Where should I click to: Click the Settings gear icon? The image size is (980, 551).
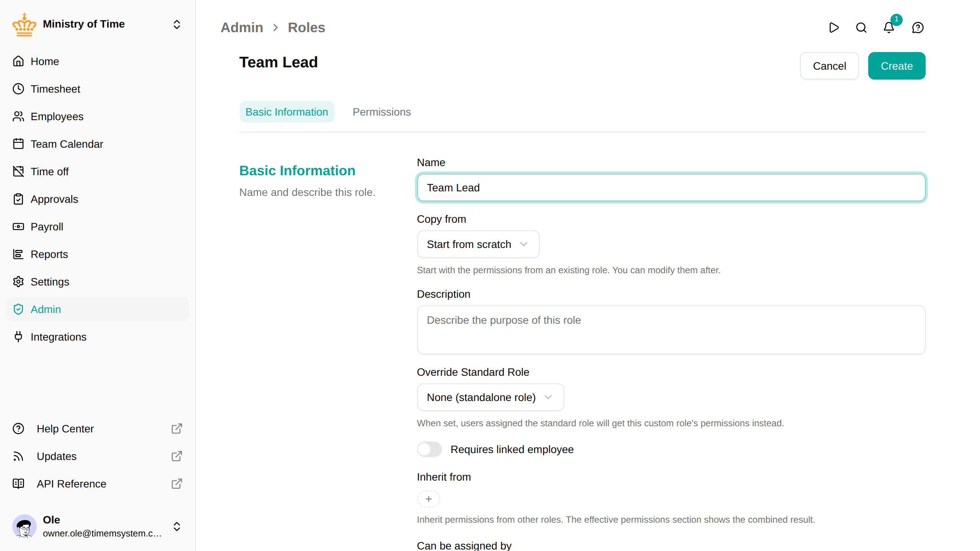18,282
